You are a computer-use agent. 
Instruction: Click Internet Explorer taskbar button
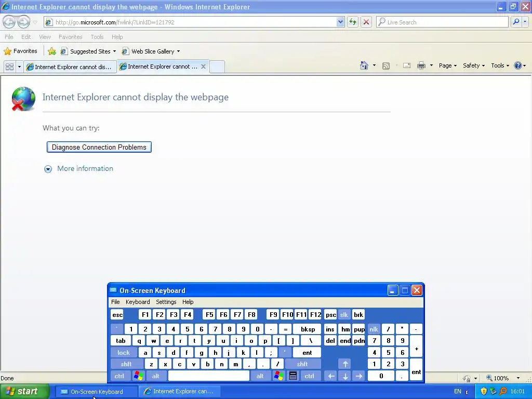tap(180, 392)
